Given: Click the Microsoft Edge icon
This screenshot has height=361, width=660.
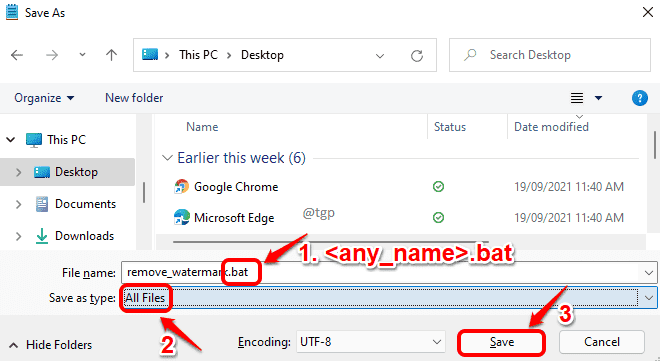Looking at the screenshot, I should (181, 217).
